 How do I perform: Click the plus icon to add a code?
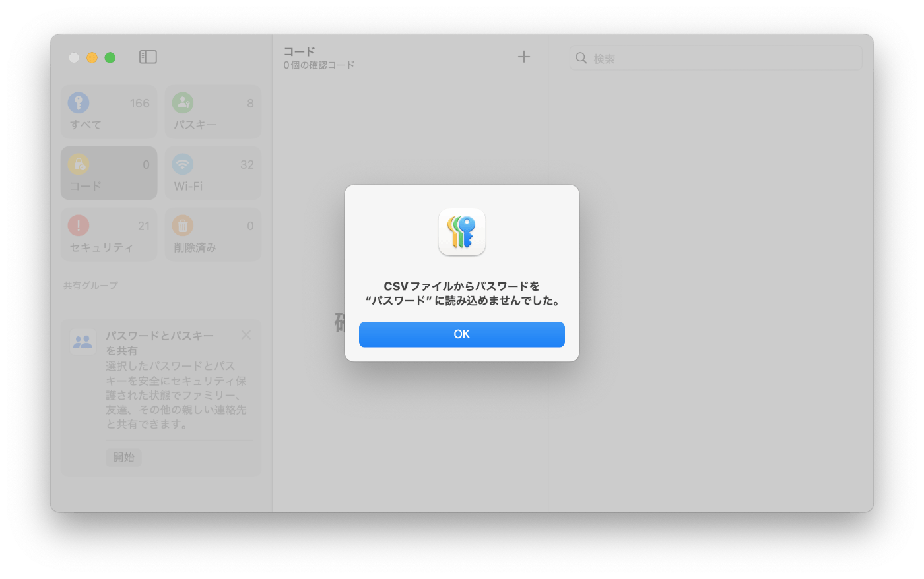pos(523,57)
